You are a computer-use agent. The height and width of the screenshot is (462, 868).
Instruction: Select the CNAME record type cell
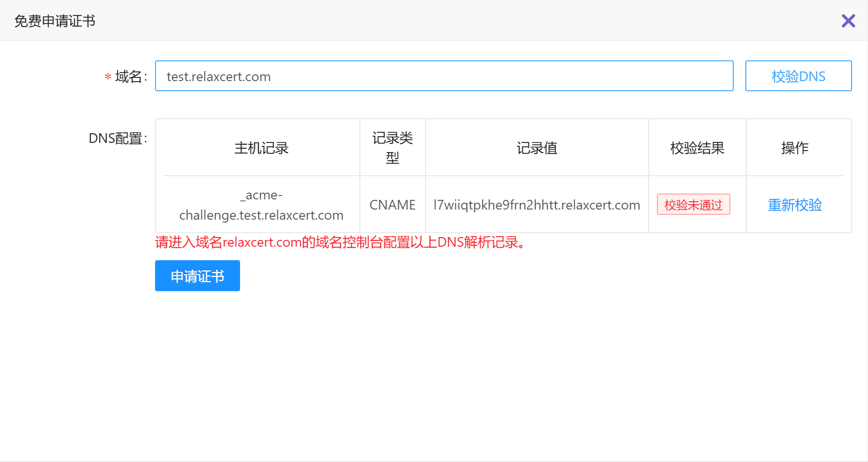392,205
